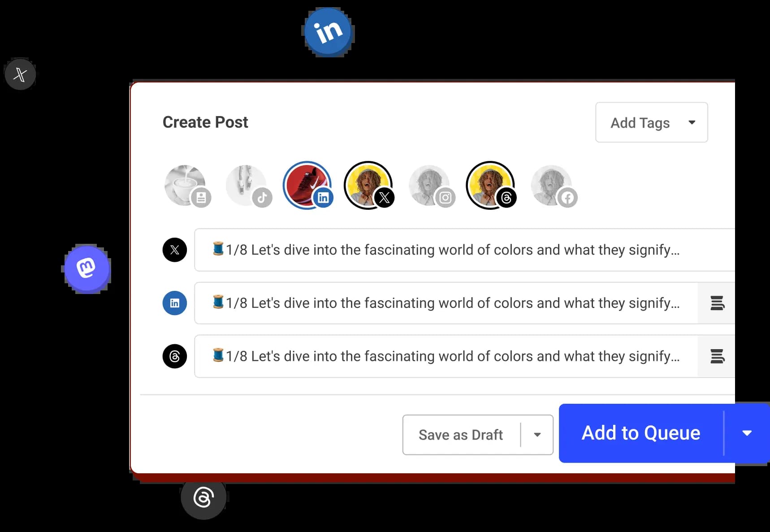The width and height of the screenshot is (770, 532).
Task: Click the floating LinkedIn icon
Action: pyautogui.click(x=329, y=32)
